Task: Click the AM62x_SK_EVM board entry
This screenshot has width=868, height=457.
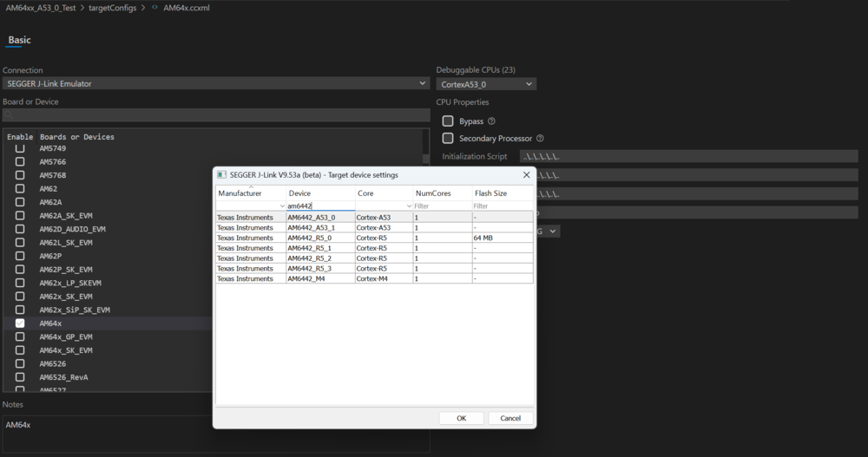Action: [x=66, y=297]
